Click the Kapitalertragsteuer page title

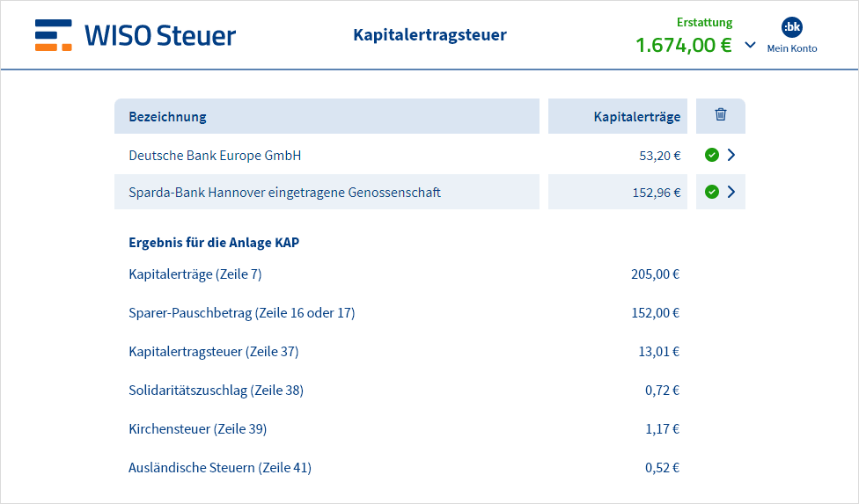pos(430,35)
